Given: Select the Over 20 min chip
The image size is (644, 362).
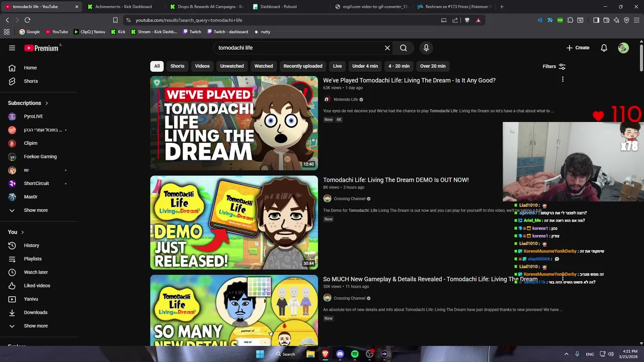Looking at the screenshot, I should tap(433, 66).
